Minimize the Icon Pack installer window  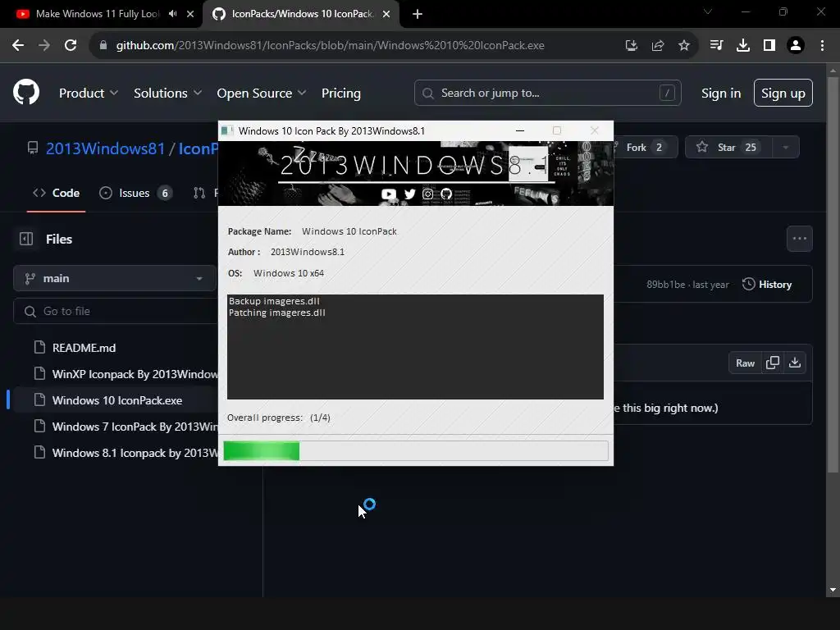tap(519, 130)
